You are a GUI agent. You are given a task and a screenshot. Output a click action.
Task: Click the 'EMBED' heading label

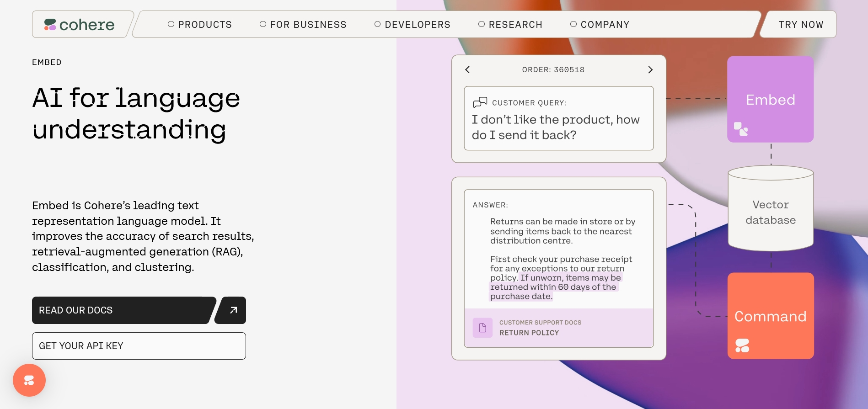(x=47, y=62)
